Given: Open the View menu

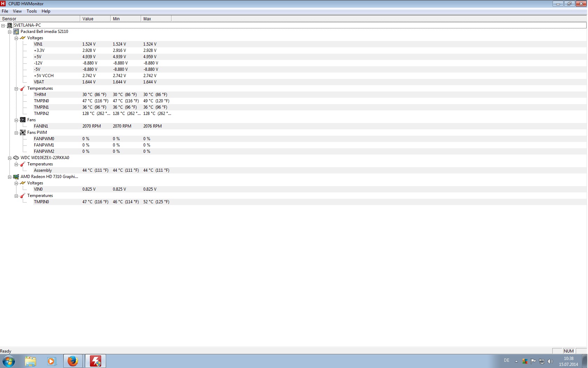Looking at the screenshot, I should [x=17, y=11].
